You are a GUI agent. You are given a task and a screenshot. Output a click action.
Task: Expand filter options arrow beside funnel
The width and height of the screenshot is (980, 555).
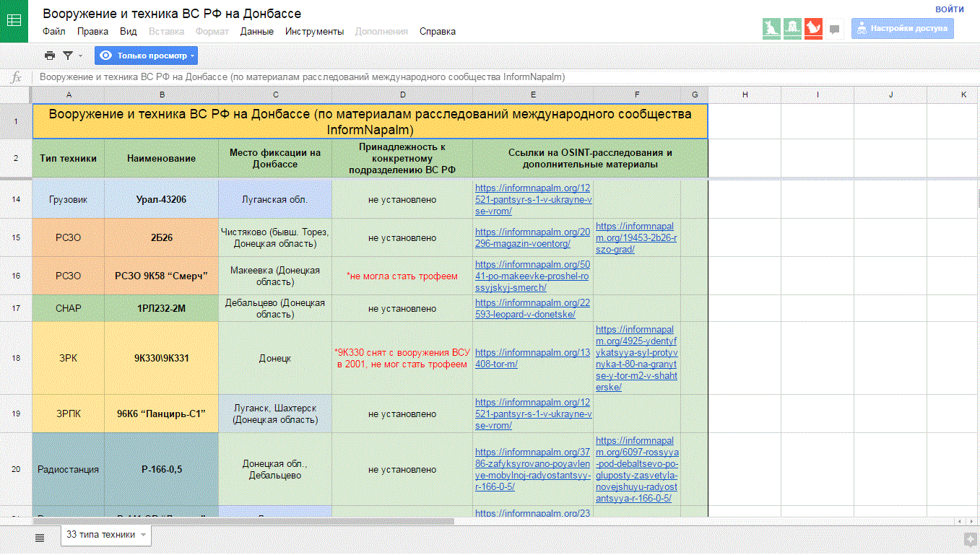80,56
